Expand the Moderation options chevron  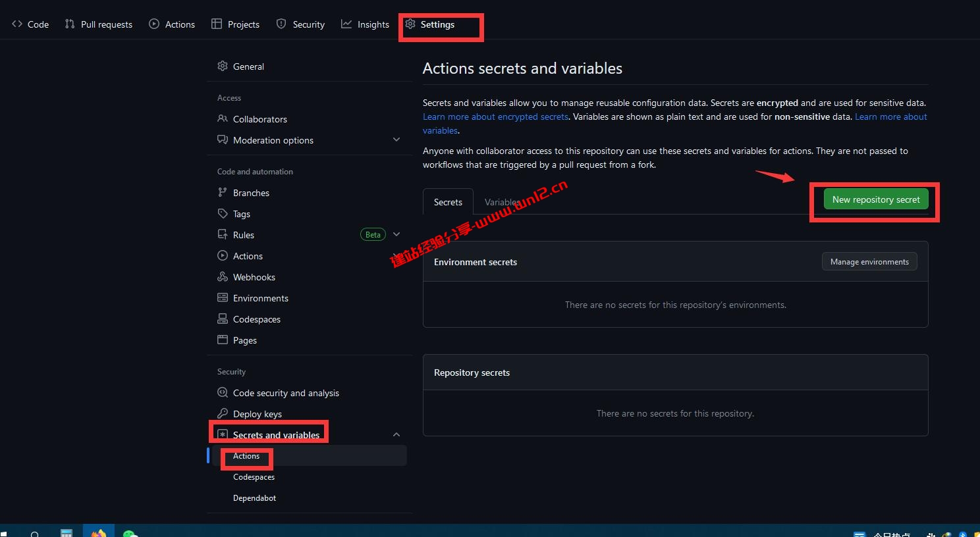396,140
